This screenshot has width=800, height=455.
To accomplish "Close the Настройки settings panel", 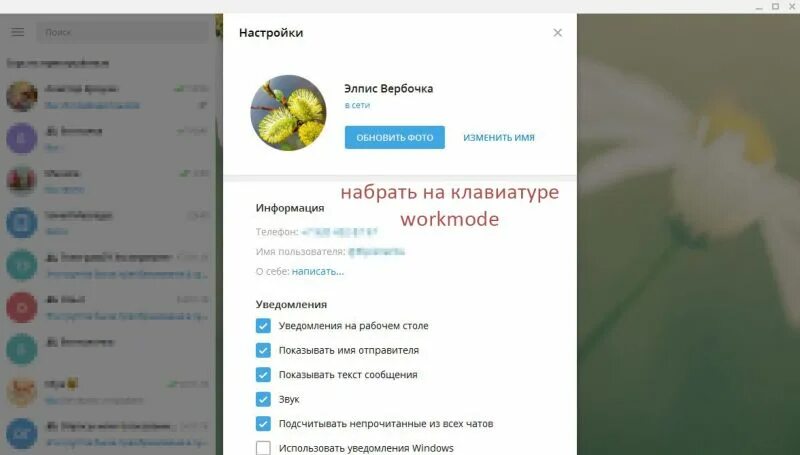I will (557, 33).
